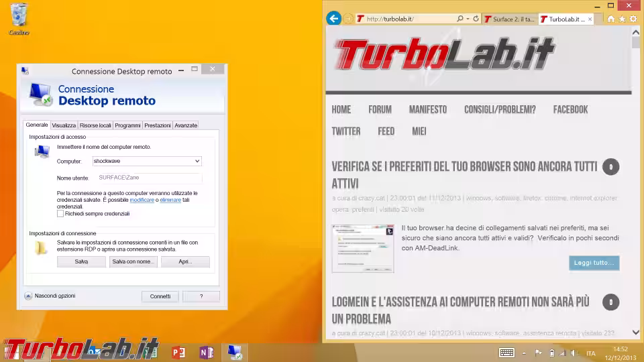
Task: Open the touch keyboard from taskbar
Action: pyautogui.click(x=506, y=353)
